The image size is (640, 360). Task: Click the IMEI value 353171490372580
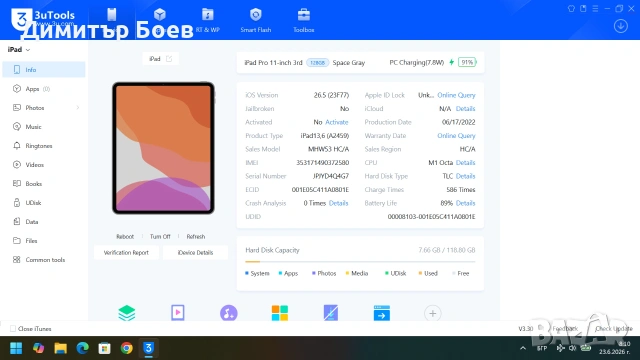(322, 162)
